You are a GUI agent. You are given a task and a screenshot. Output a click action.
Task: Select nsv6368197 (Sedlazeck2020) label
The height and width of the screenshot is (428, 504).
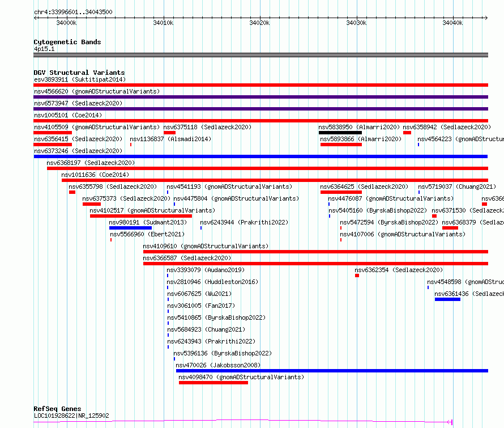pos(91,163)
